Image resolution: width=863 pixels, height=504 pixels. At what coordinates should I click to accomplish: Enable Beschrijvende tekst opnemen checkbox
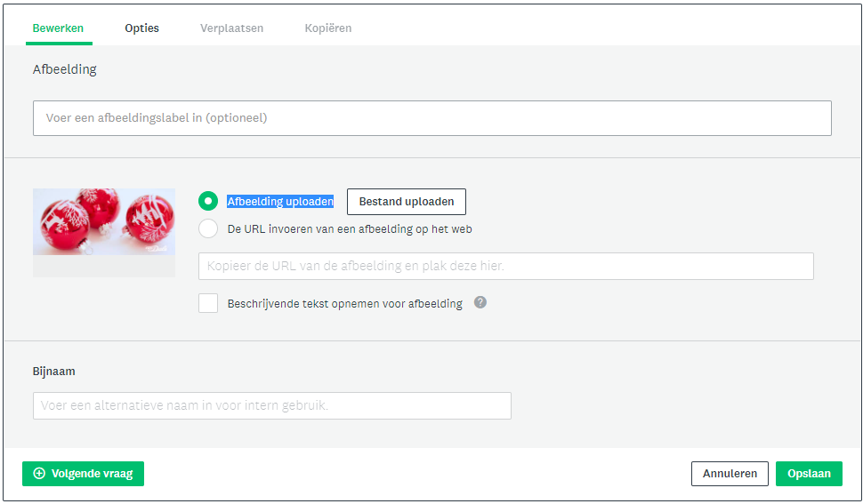(208, 303)
